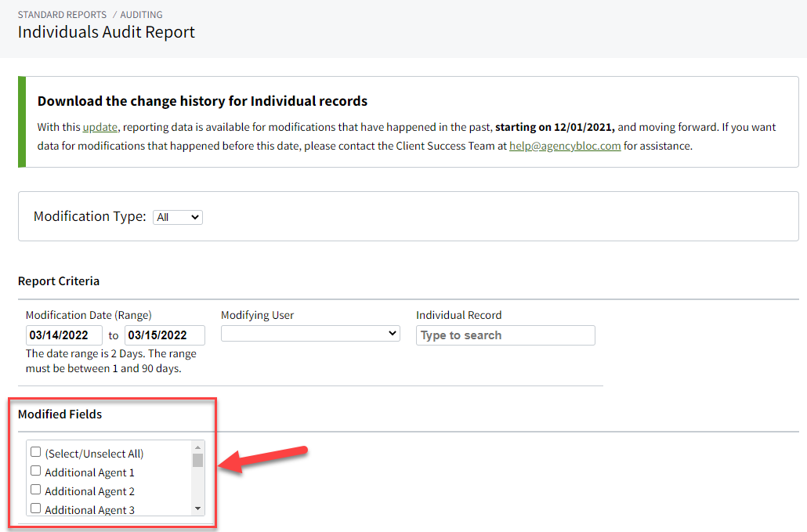Click the 'Modified Fields' heading
The width and height of the screenshot is (807, 532).
tap(60, 414)
